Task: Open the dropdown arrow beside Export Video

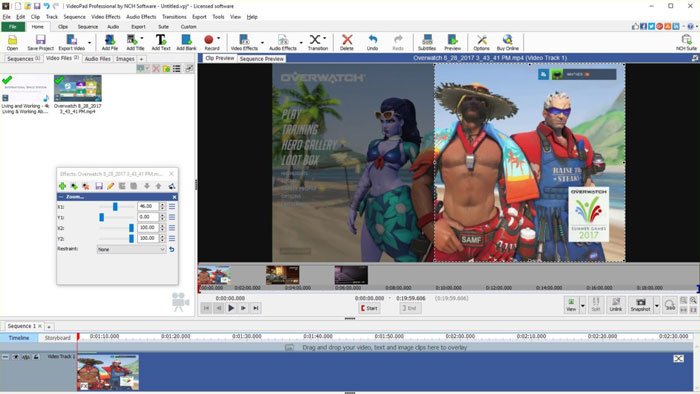Action: click(89, 43)
